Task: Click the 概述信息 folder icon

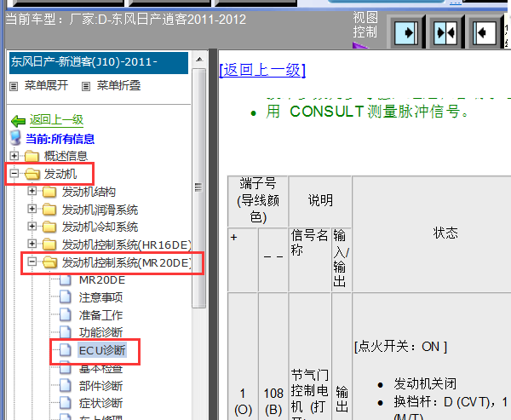Action: coord(32,156)
